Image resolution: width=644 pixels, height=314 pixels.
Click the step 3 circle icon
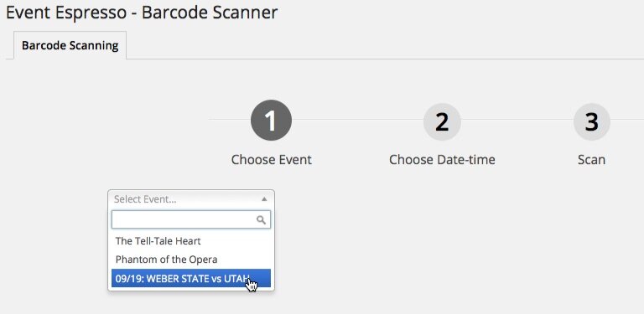pos(591,121)
